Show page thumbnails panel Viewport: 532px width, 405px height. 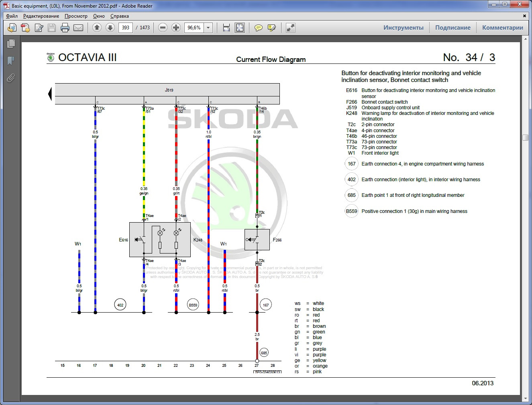(x=11, y=43)
